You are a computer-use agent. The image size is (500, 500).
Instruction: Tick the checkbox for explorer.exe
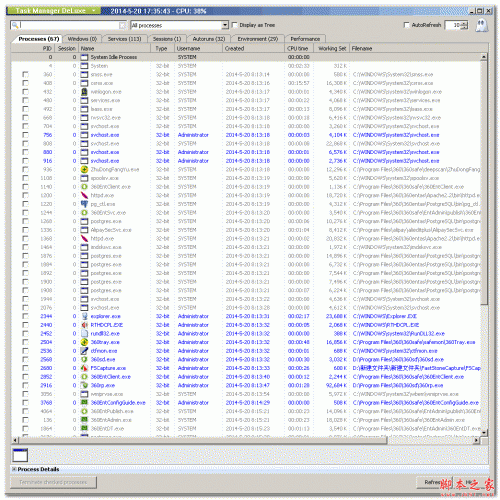tap(25, 316)
